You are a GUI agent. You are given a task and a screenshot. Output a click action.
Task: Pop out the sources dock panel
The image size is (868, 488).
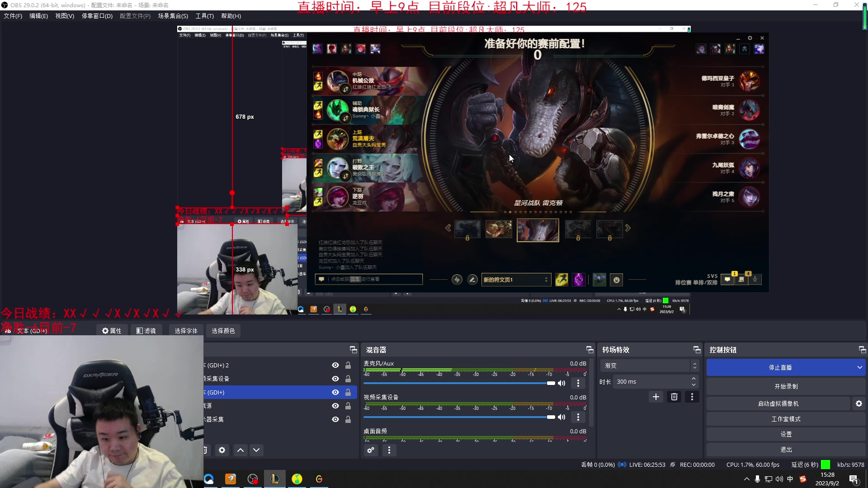(x=353, y=350)
